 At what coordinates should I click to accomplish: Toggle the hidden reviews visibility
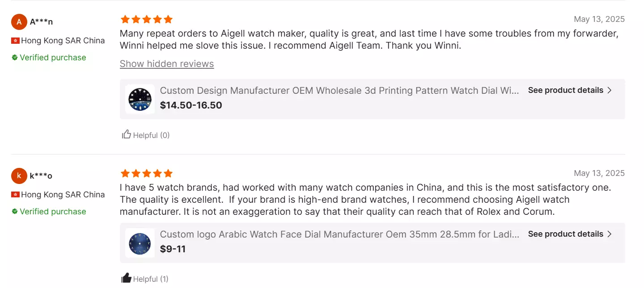click(x=167, y=63)
